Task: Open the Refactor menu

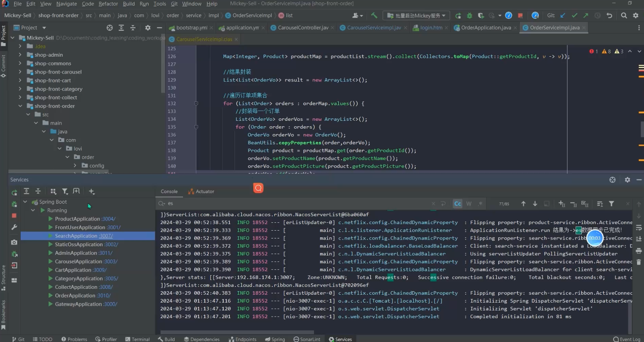Action: click(108, 4)
